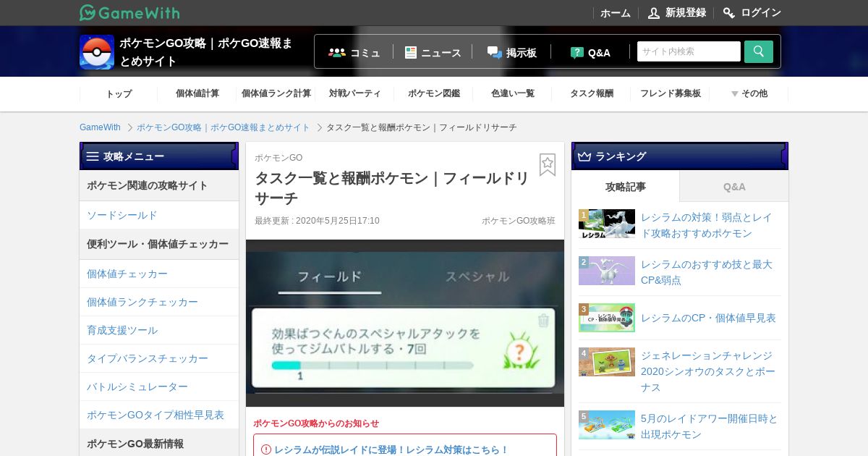Click the ホーム link in top bar
The image size is (868, 456).
pyautogui.click(x=616, y=13)
